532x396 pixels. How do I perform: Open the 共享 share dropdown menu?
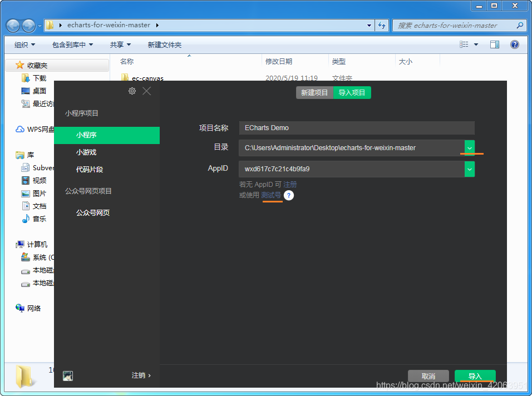[120, 44]
